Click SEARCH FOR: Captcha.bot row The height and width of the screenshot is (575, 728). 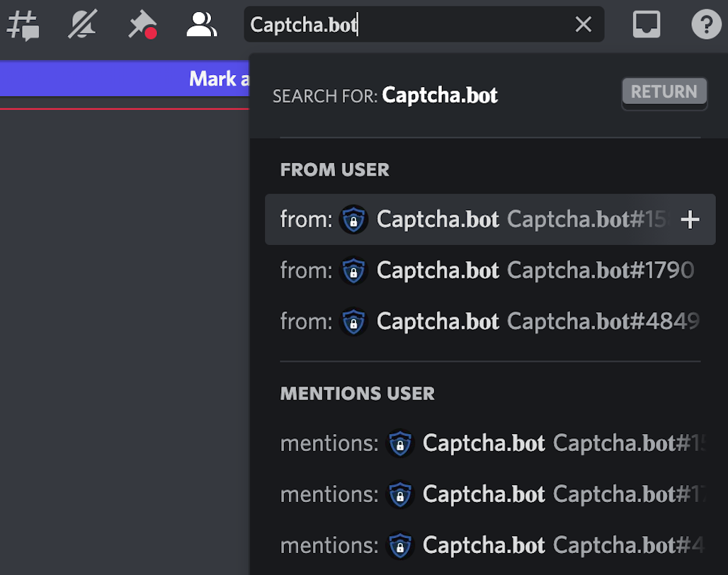439,95
